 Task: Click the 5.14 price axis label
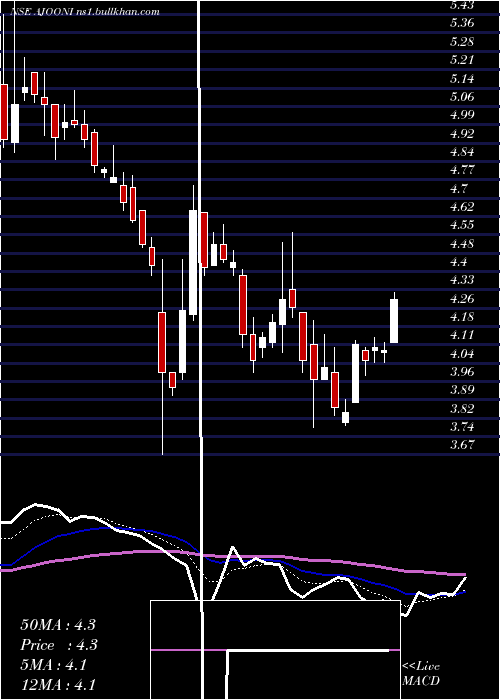(462, 79)
